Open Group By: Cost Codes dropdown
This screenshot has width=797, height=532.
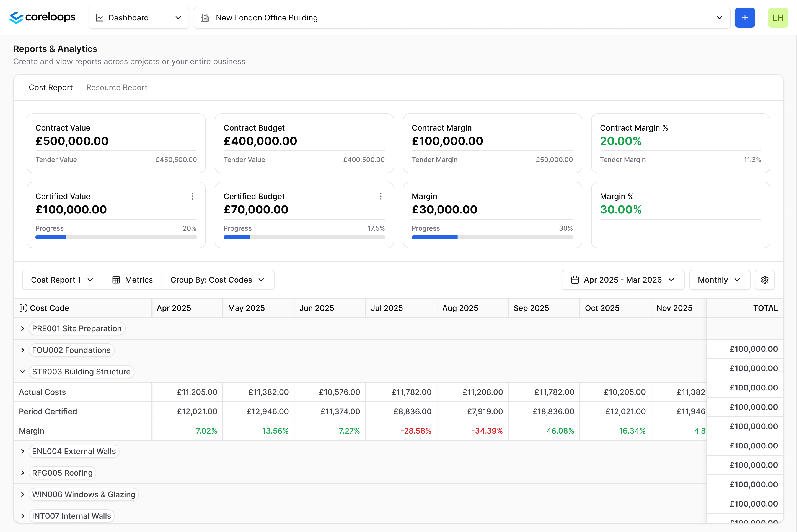pos(218,280)
